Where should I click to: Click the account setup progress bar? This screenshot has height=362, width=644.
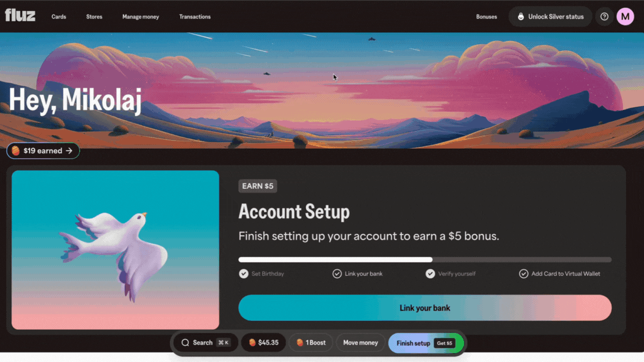click(425, 260)
